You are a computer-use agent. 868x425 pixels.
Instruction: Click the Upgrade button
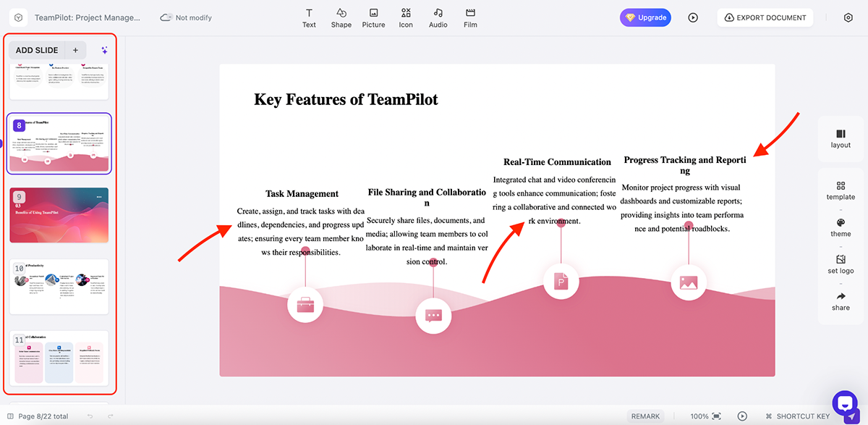[645, 17]
